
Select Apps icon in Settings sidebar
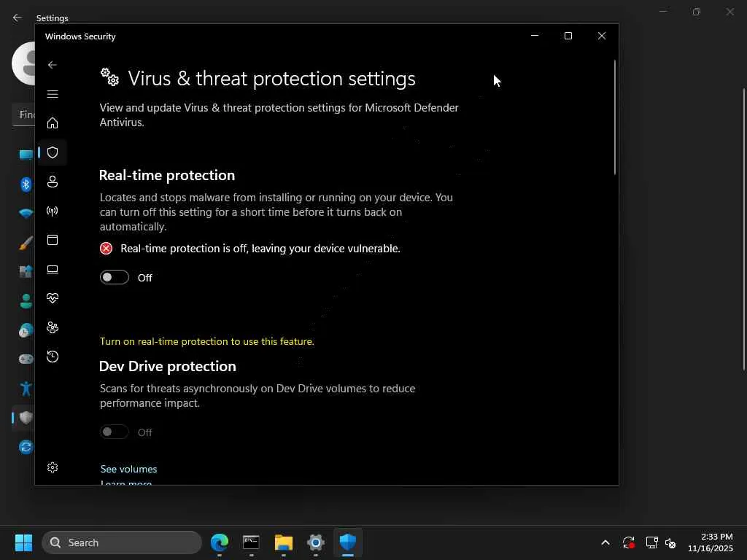pyautogui.click(x=26, y=271)
